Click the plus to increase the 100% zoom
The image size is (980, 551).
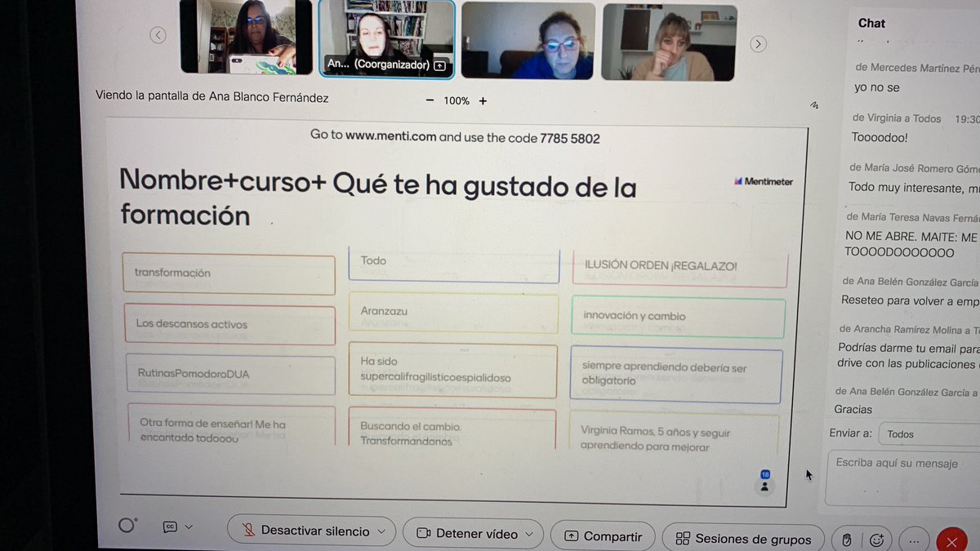[x=482, y=100]
